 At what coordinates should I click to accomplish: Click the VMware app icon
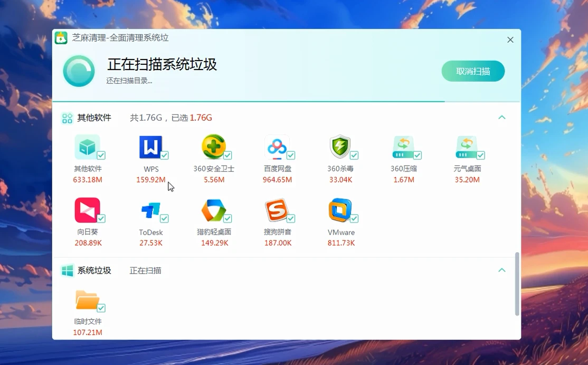click(340, 210)
